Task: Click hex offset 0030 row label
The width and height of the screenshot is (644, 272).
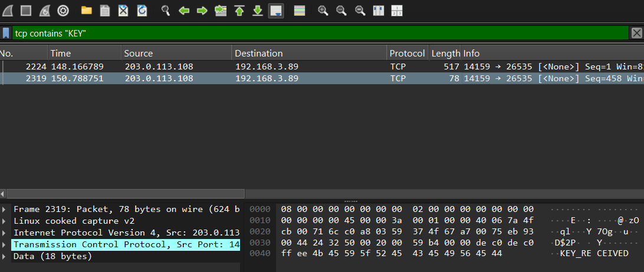Action: coord(260,243)
